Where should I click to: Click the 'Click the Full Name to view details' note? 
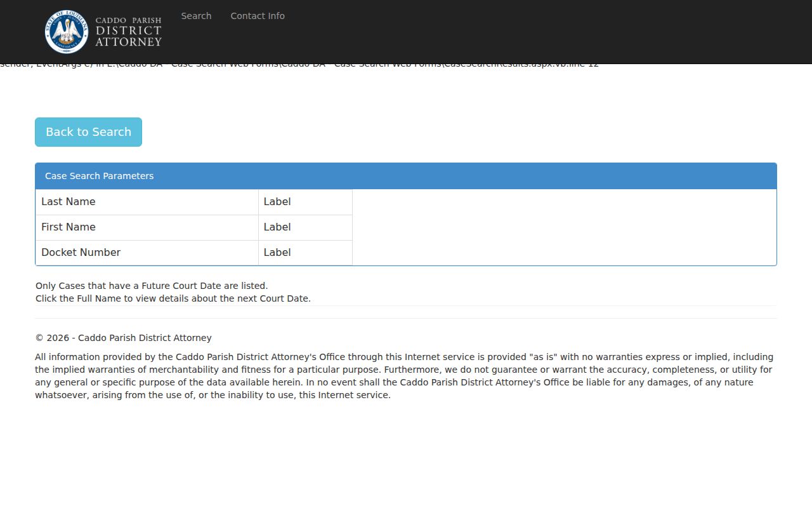(x=173, y=298)
